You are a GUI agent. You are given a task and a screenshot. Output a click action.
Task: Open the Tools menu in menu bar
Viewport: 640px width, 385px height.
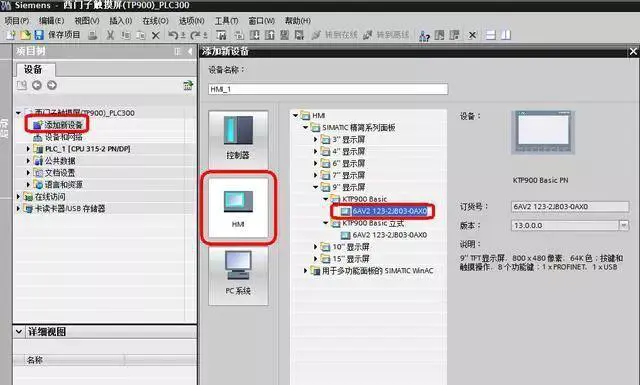(x=226, y=20)
